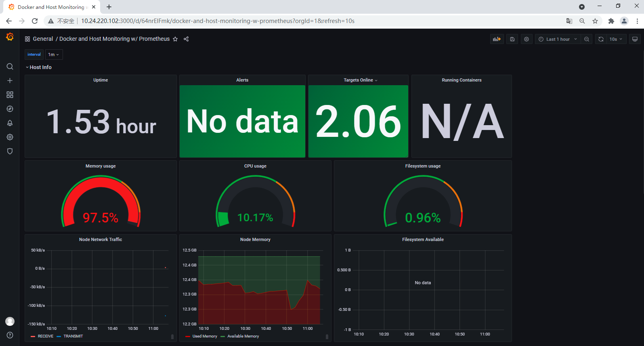Cycle the TV view mode
The image size is (644, 346).
635,39
